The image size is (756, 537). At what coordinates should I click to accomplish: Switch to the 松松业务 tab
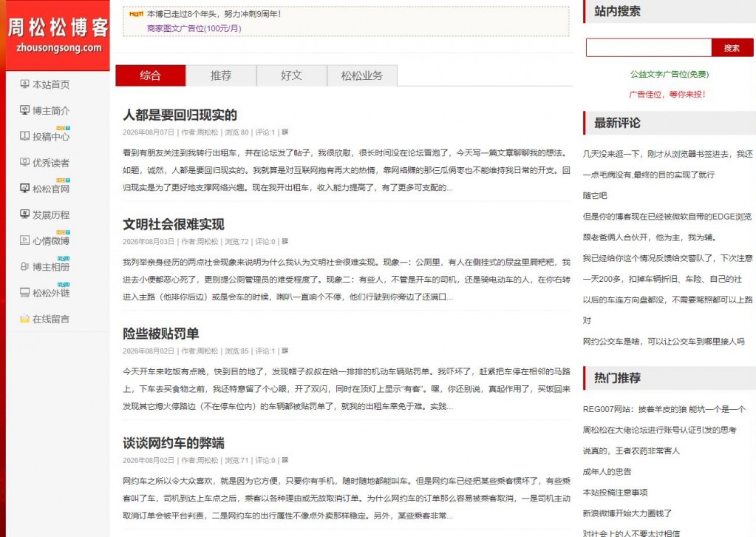[362, 75]
